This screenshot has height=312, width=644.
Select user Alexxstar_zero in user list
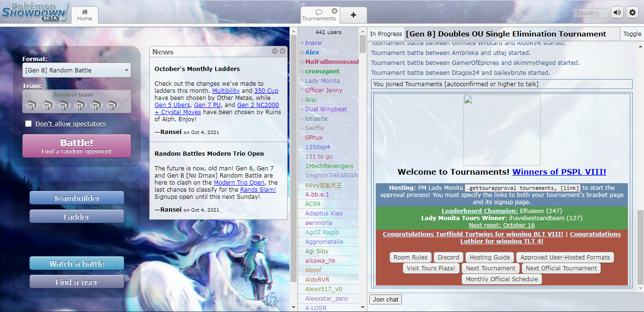click(x=328, y=298)
